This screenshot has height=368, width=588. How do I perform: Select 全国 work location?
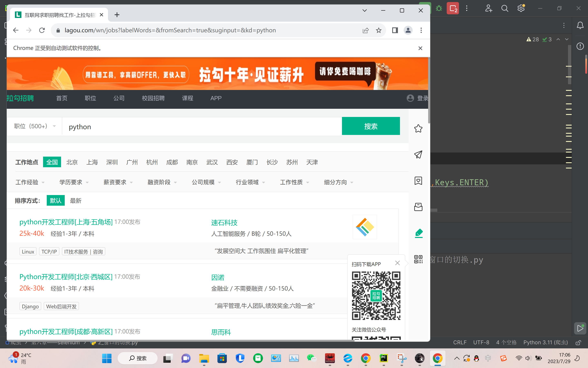click(52, 162)
